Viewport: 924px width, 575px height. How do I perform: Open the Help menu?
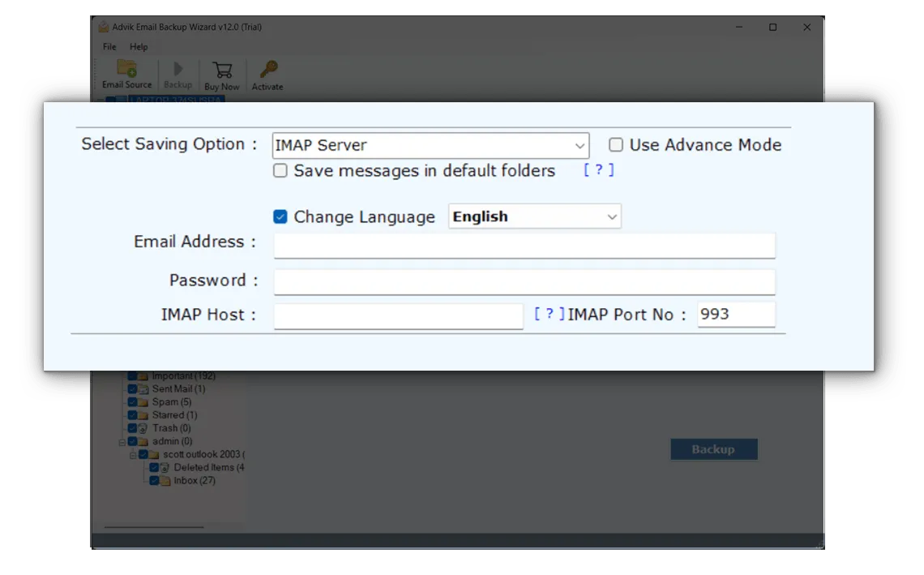(139, 47)
